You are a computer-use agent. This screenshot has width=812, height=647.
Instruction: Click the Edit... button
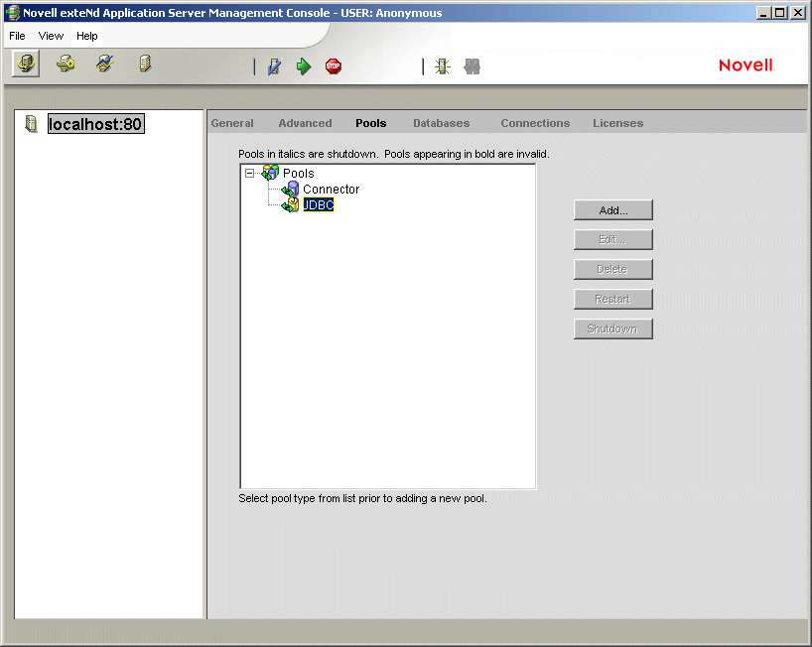coord(613,240)
